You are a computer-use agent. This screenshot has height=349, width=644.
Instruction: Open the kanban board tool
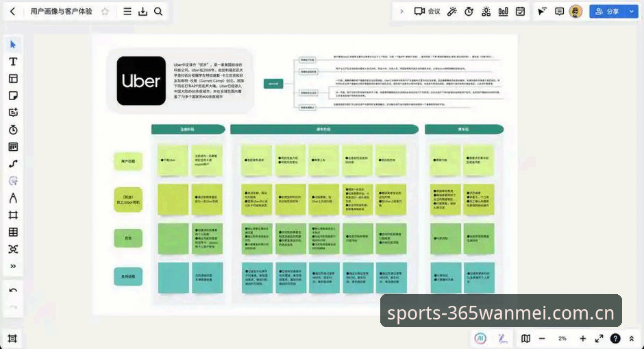[x=13, y=147]
